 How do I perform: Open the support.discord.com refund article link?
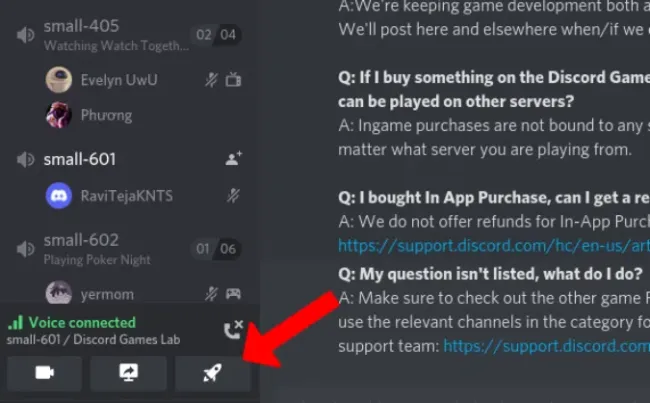pos(494,246)
